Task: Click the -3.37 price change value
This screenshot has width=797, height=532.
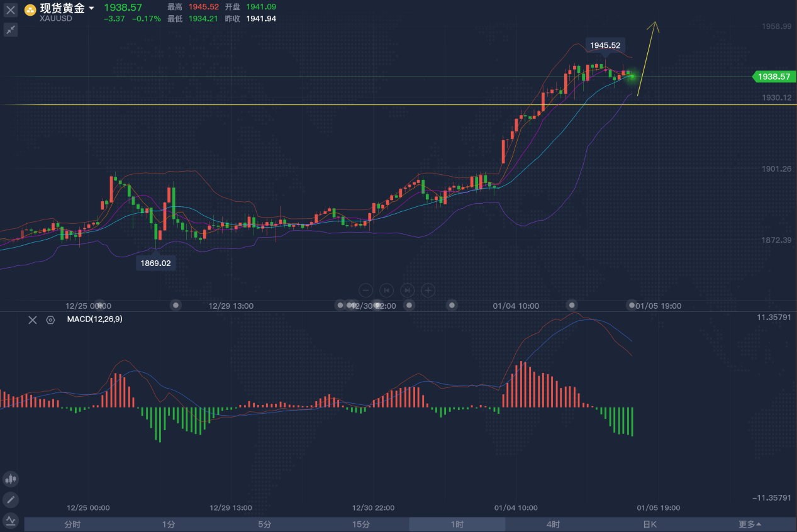Action: click(114, 19)
